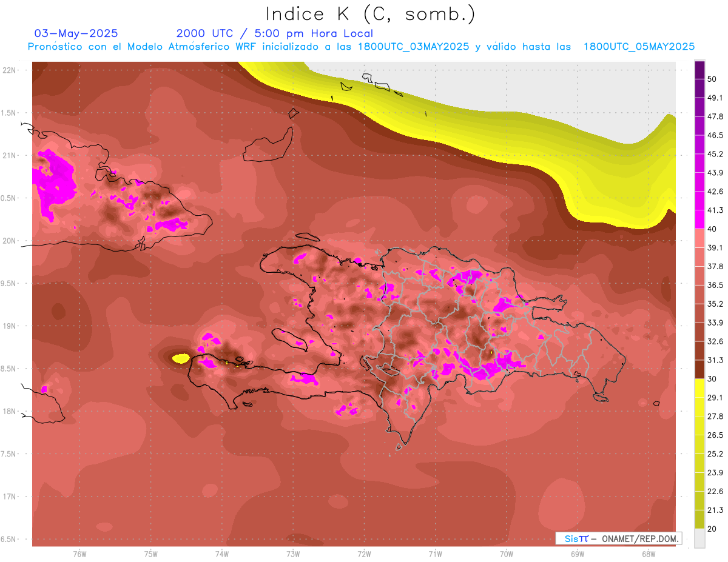Image resolution: width=728 pixels, height=562 pixels.
Task: Click the colorbar label 45.2
Action: 716,154
